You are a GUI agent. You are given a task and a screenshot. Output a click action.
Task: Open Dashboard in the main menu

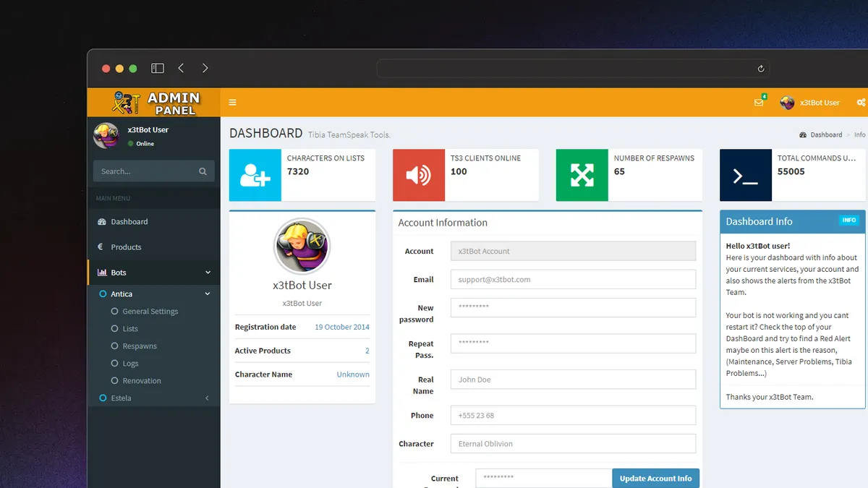point(129,222)
